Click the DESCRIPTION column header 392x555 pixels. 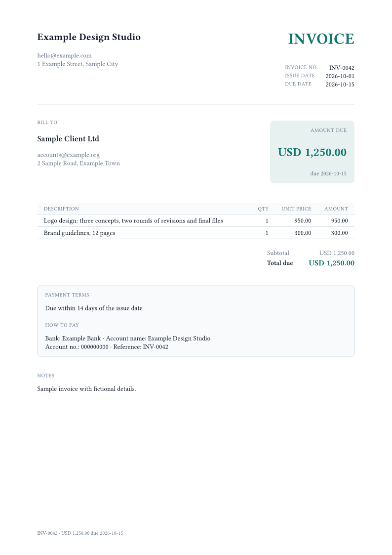(61, 209)
